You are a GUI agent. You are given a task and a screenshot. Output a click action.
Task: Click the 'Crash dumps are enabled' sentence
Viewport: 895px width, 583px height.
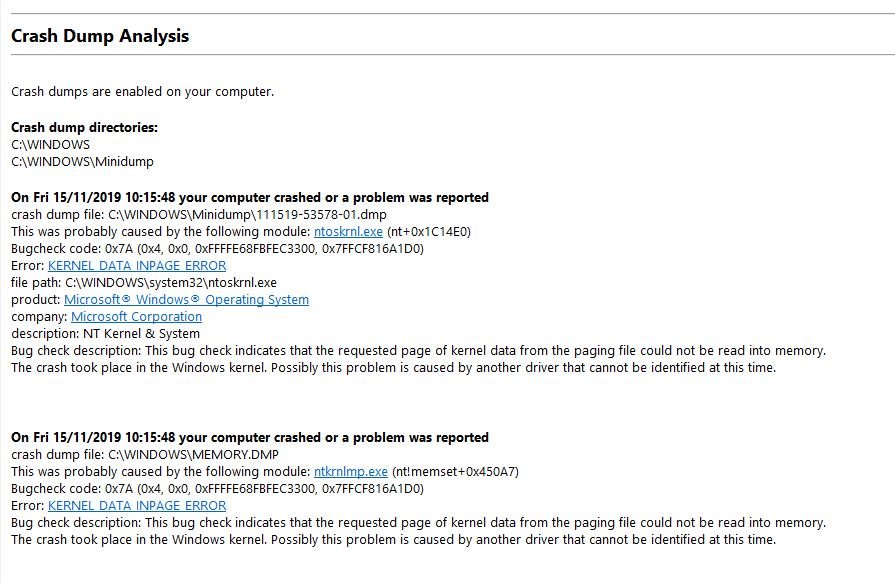pos(142,92)
